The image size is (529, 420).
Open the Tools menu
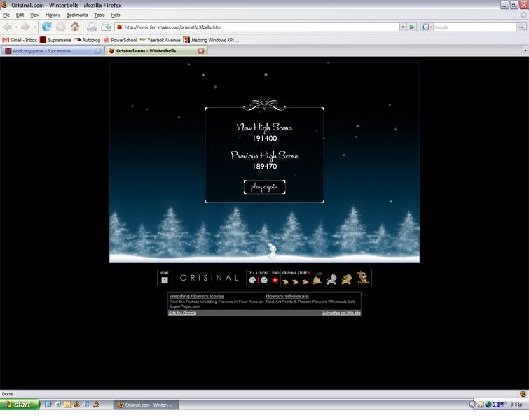[99, 15]
